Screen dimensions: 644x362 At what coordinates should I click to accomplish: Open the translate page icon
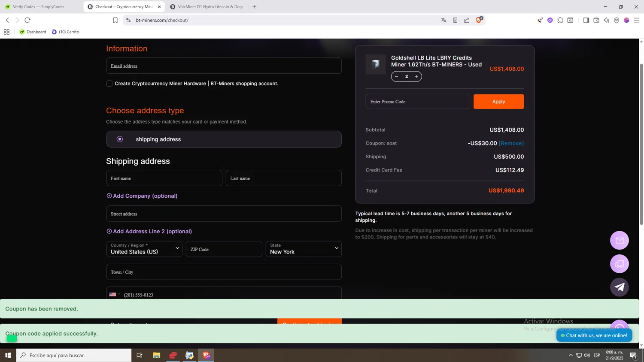pyautogui.click(x=444, y=20)
